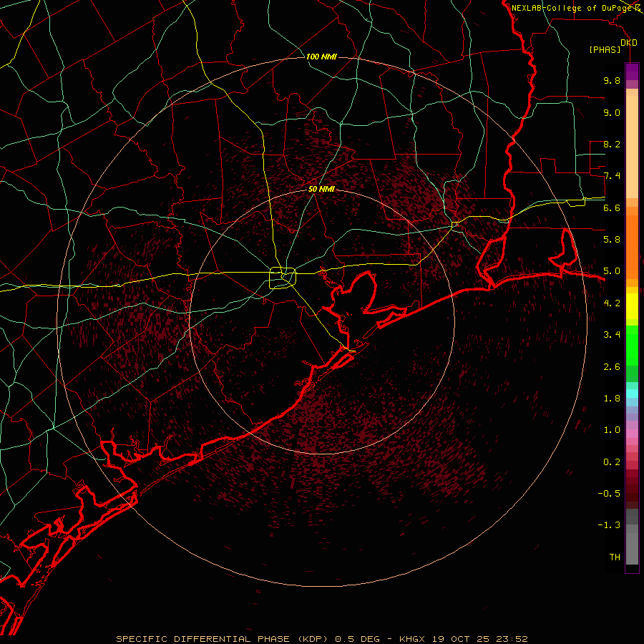Image resolution: width=644 pixels, height=644 pixels.
Task: Click the "DKD" label above the color scale
Action: 629,43
